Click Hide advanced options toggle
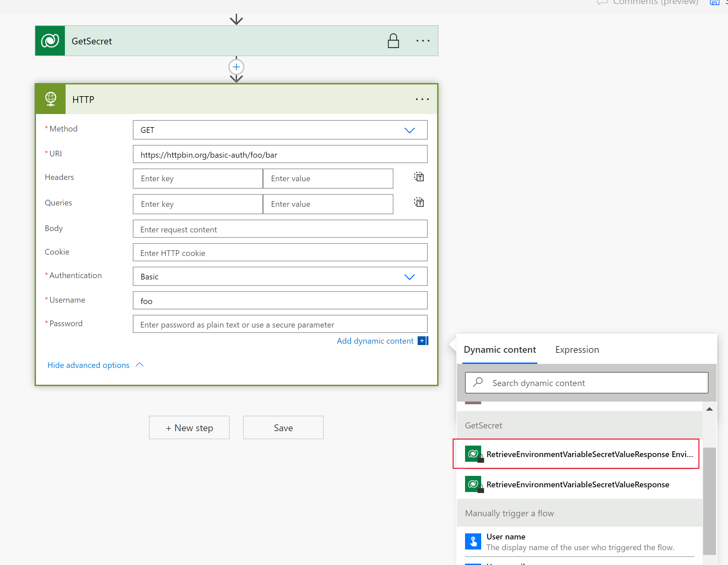The width and height of the screenshot is (728, 565). (x=96, y=365)
